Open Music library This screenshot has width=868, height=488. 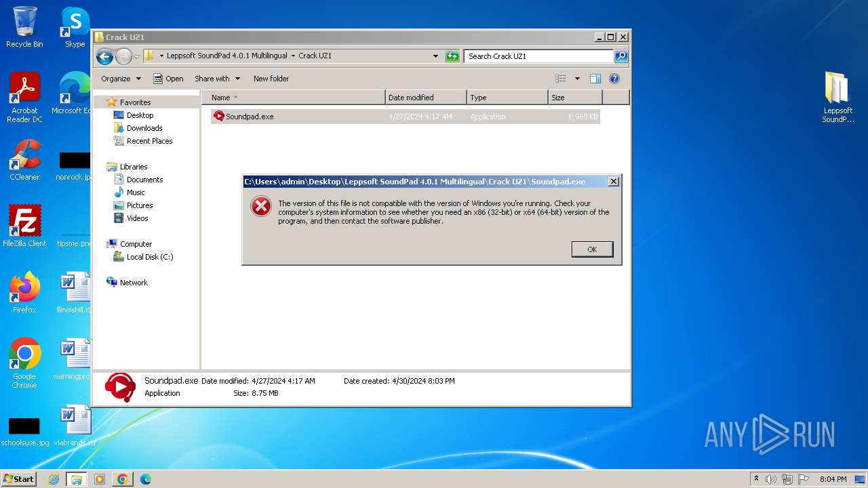tap(136, 192)
